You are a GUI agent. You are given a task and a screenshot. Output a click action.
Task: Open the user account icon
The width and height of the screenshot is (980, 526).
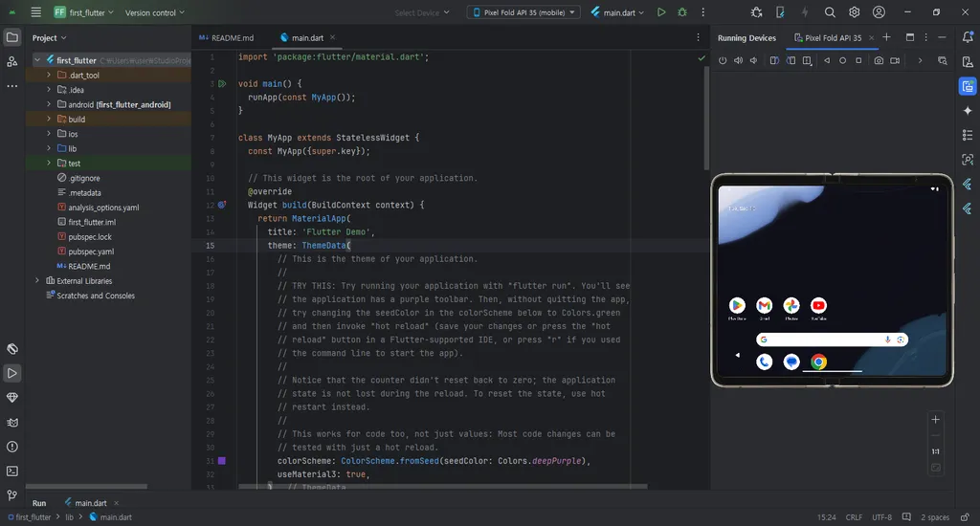(x=879, y=12)
